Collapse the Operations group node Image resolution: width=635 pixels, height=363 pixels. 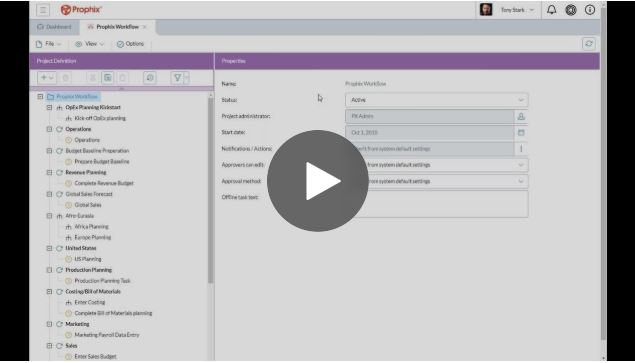[49, 129]
